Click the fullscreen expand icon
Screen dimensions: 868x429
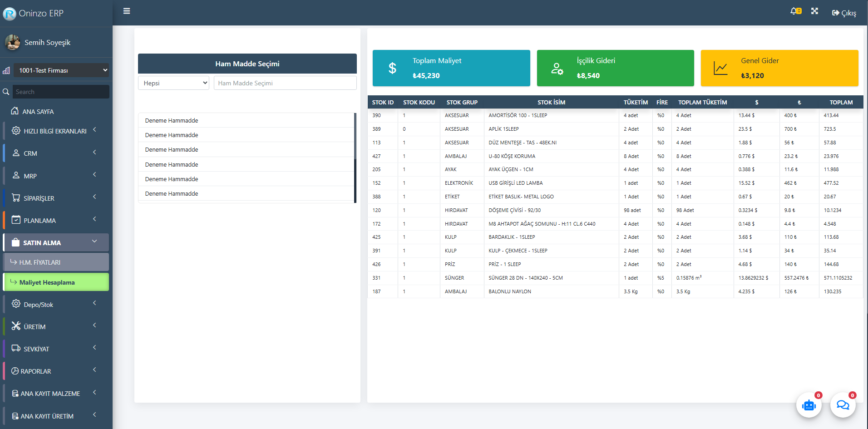click(x=814, y=11)
